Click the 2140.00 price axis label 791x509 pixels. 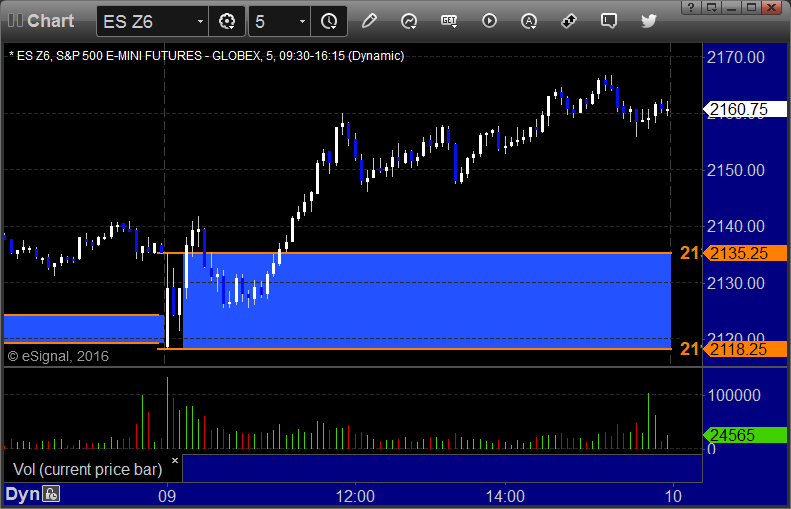pyautogui.click(x=736, y=227)
